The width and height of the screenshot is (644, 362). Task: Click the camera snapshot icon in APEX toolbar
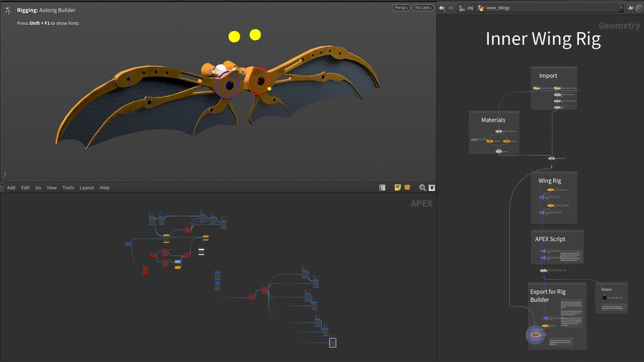coord(431,187)
